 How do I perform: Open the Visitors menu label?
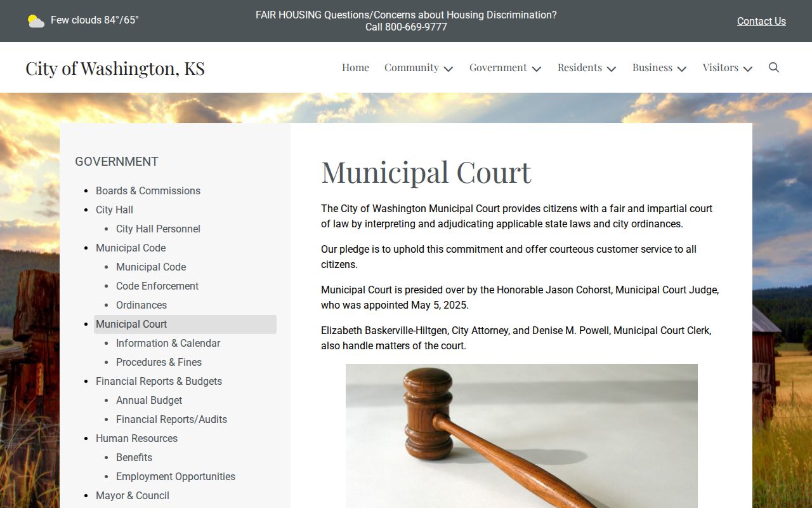(721, 67)
